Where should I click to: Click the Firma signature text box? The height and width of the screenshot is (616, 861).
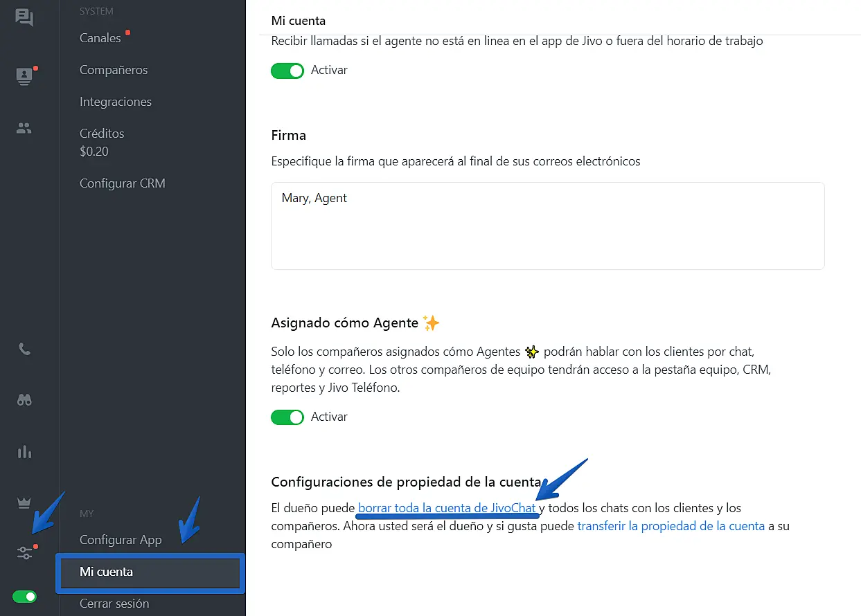click(547, 226)
